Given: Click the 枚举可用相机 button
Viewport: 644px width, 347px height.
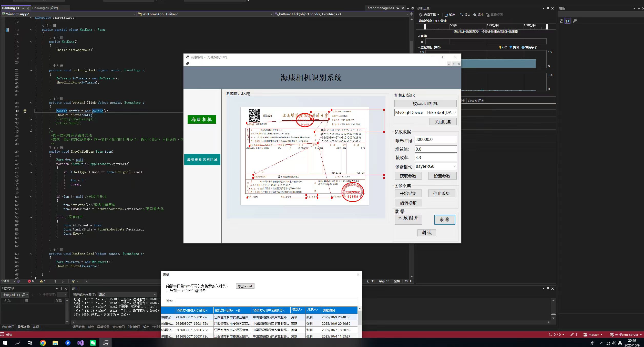Looking at the screenshot, I should (425, 103).
